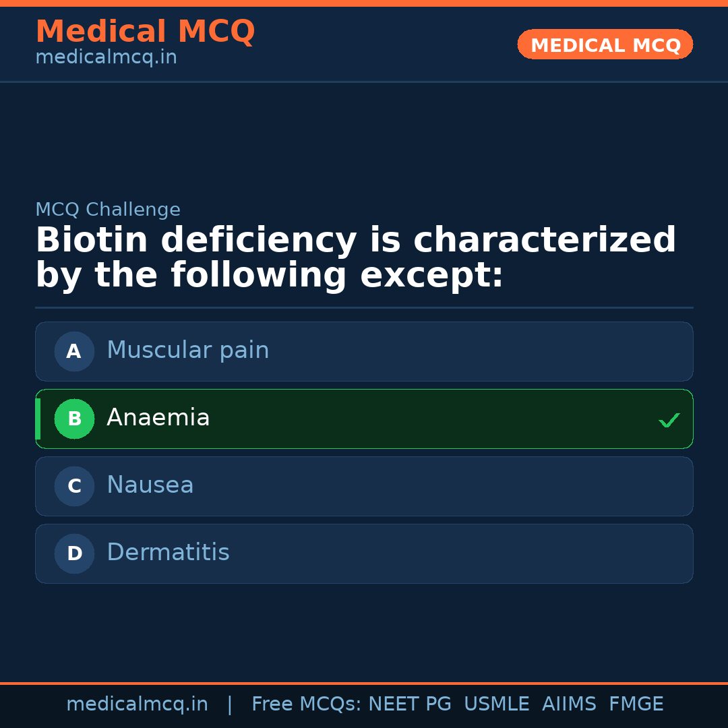Click the Free MCQs text in the footer
The image size is (728, 728).
[307, 704]
